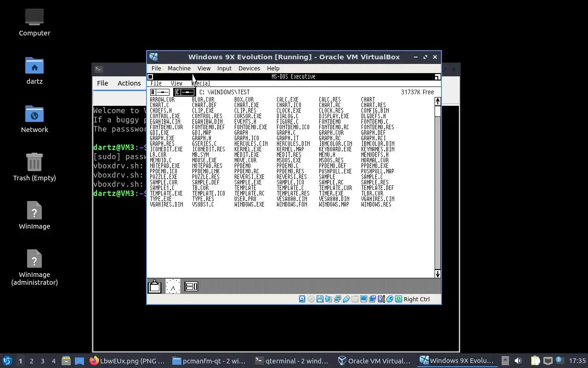Switch to the LbwEUx.png taskbar window
The image size is (588, 368).
[x=127, y=361]
